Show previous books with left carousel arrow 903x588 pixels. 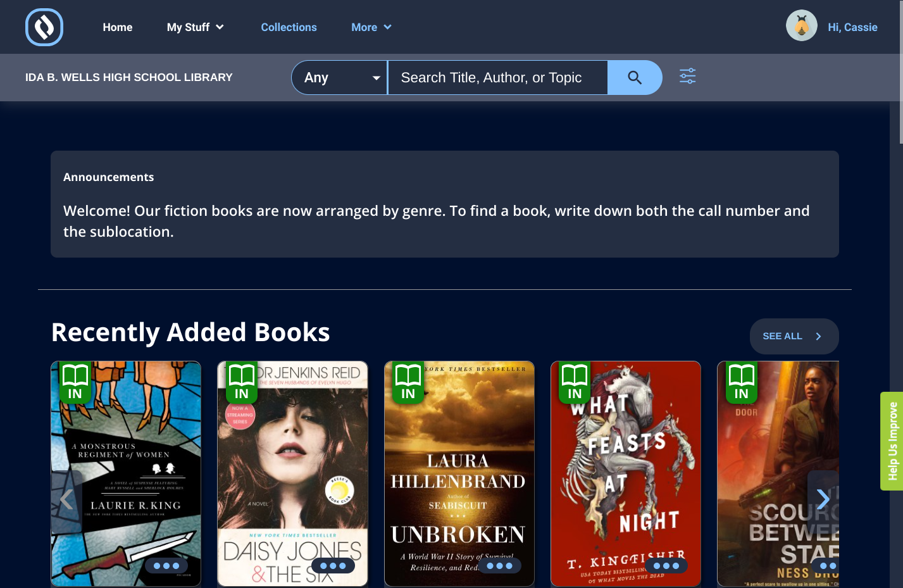(x=66, y=499)
